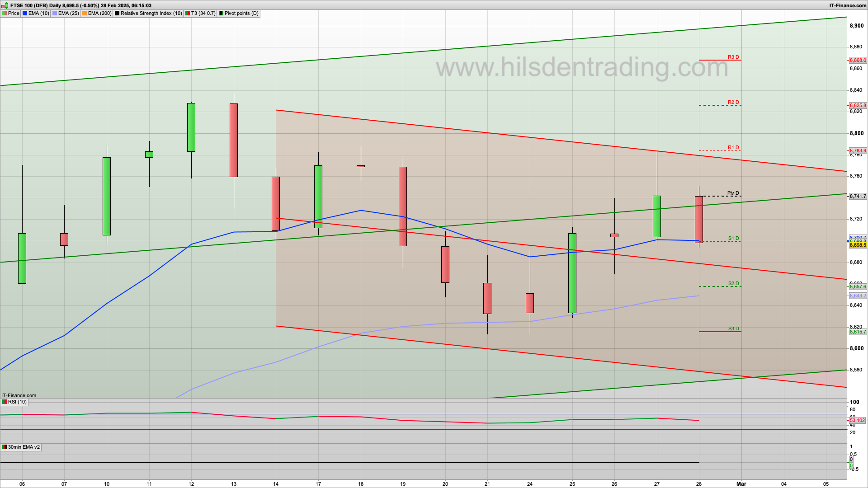Click the RSI (10) panel label
This screenshot has width=868, height=488.
click(x=14, y=402)
